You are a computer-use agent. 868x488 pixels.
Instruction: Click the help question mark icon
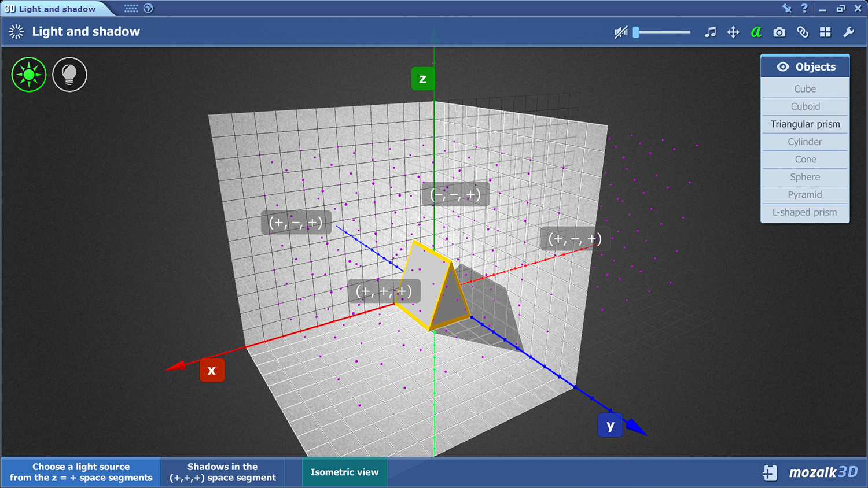click(x=804, y=8)
